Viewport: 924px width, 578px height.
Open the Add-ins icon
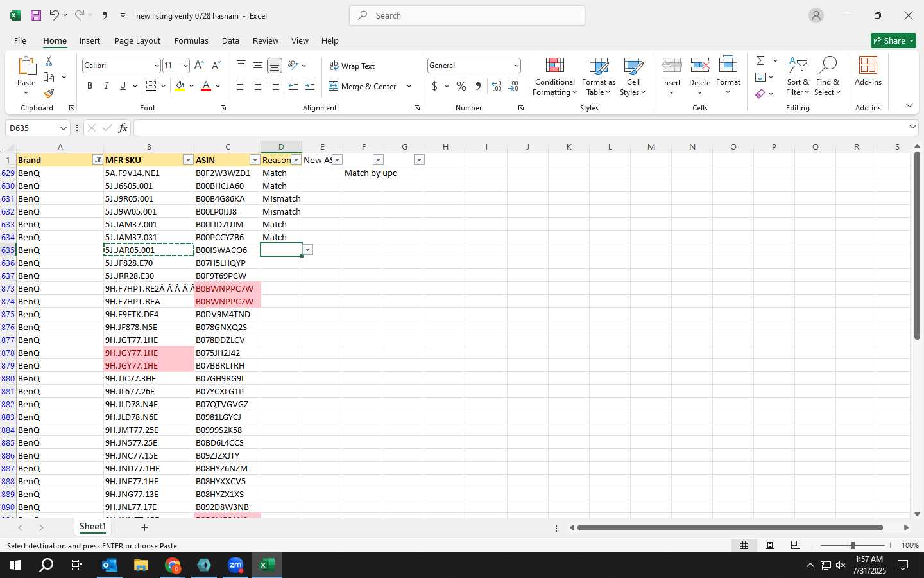click(868, 71)
